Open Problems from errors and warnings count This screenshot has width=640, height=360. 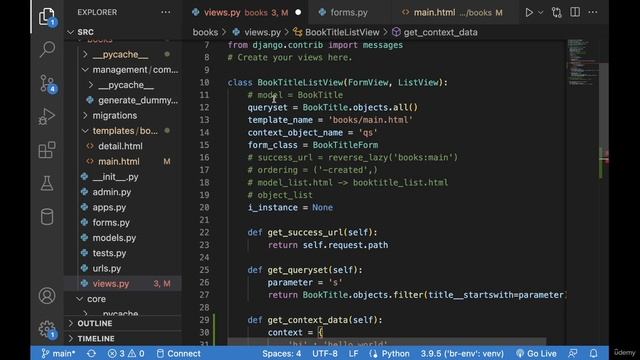126,353
